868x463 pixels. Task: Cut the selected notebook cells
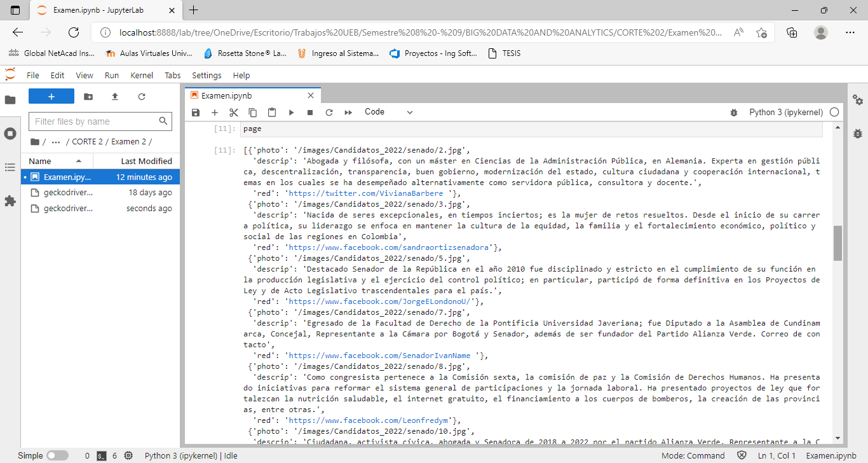[x=233, y=112]
